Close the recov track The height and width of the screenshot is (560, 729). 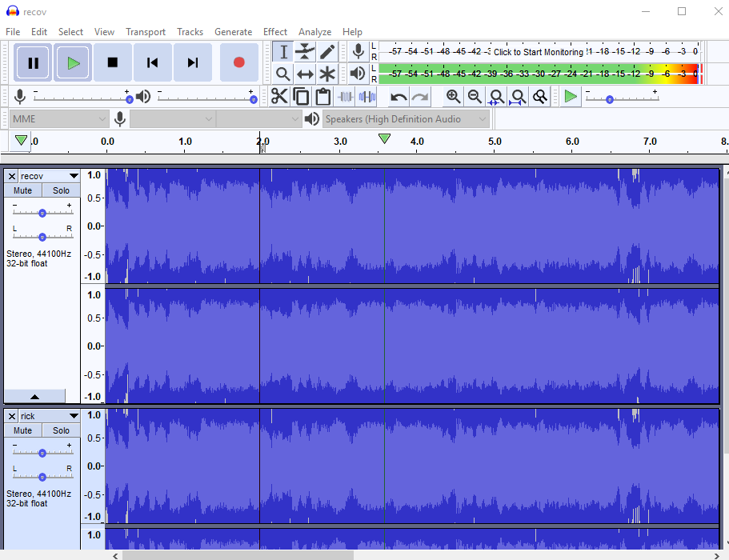click(x=12, y=176)
